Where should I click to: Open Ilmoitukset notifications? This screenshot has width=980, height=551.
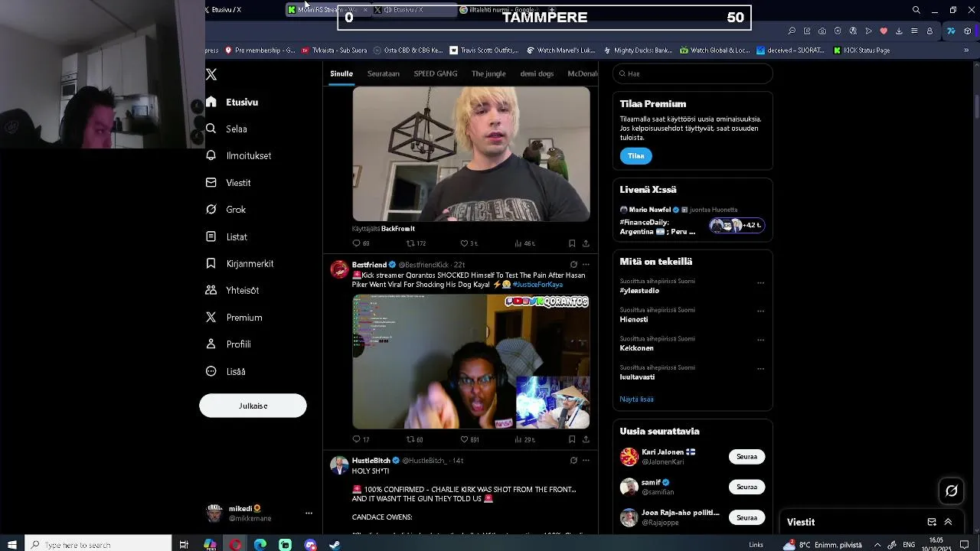(x=239, y=156)
